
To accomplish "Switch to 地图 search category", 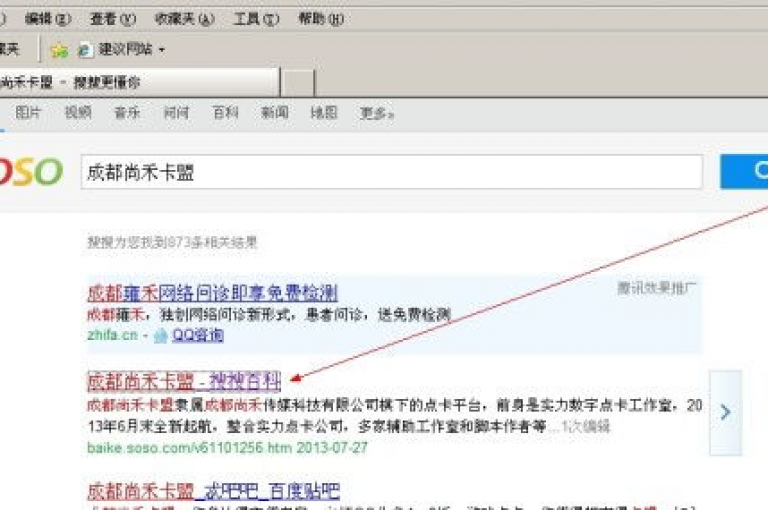I will 324,113.
